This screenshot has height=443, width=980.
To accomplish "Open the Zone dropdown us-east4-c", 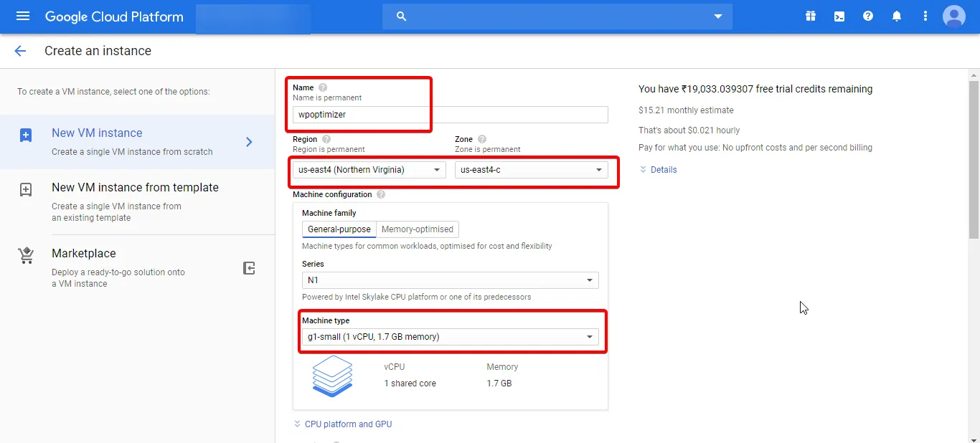I will [x=531, y=170].
